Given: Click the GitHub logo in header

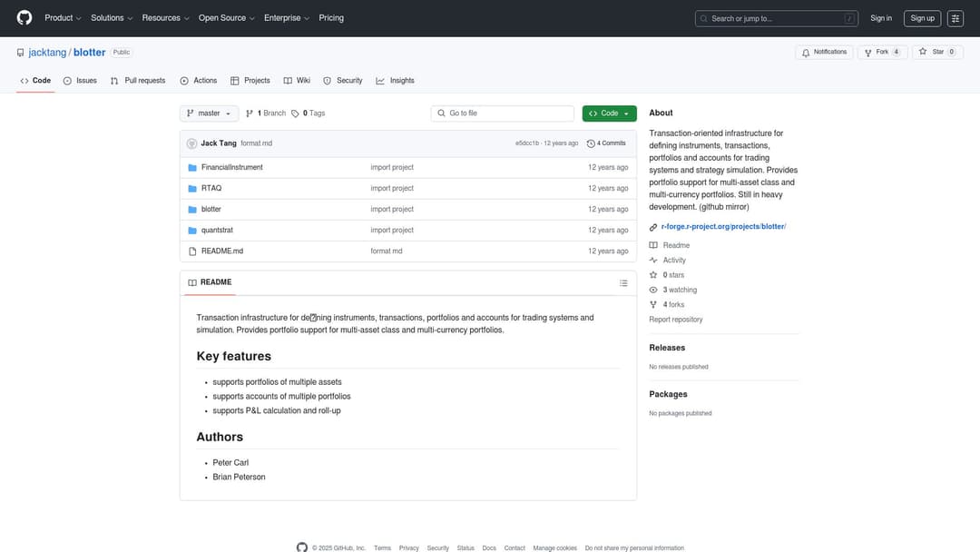Looking at the screenshot, I should (24, 17).
